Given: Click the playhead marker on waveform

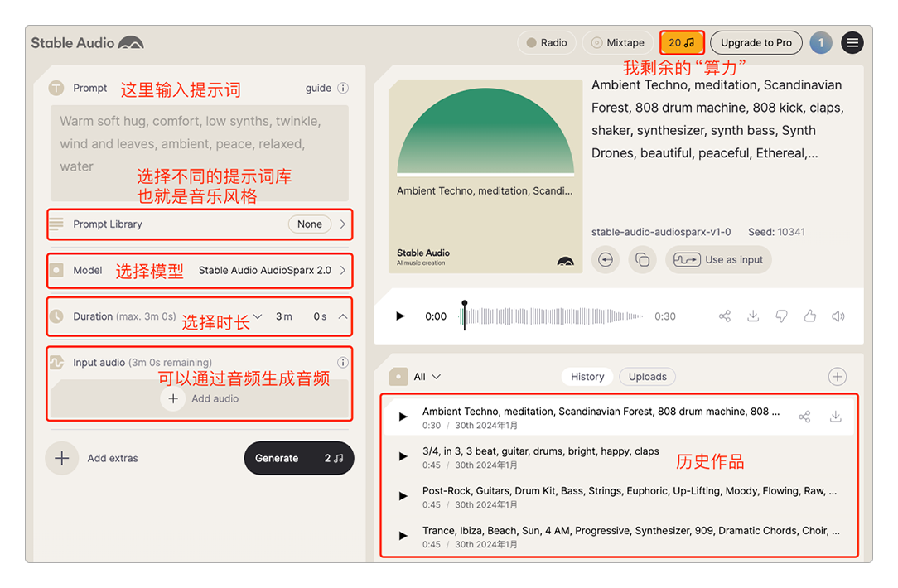Looking at the screenshot, I should point(465,315).
